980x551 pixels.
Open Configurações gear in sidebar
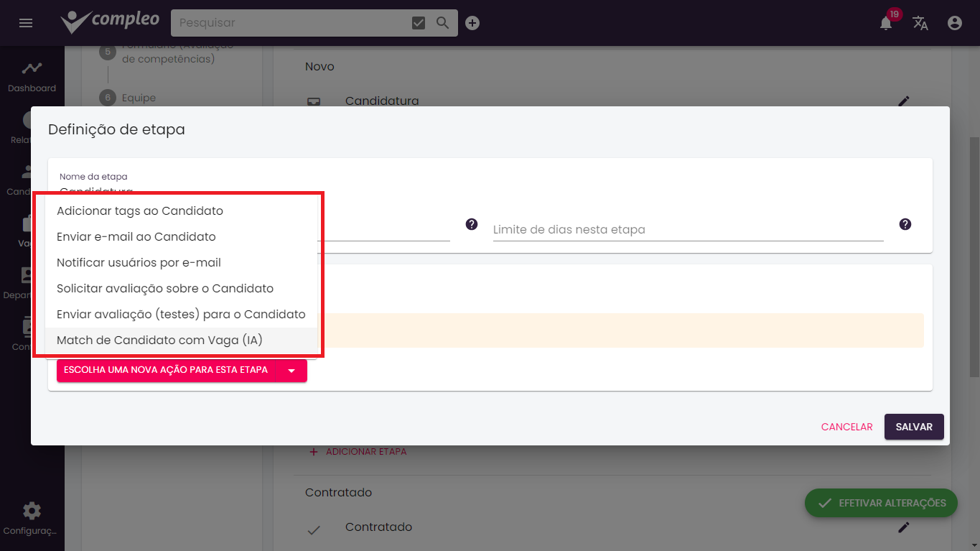coord(32,519)
